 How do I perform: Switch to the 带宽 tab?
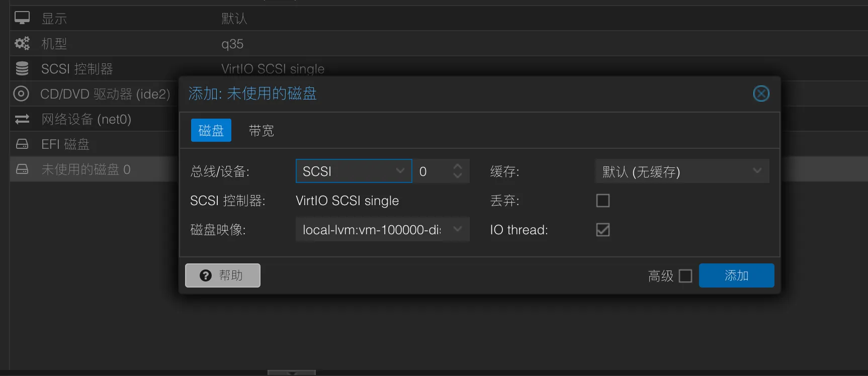[261, 131]
